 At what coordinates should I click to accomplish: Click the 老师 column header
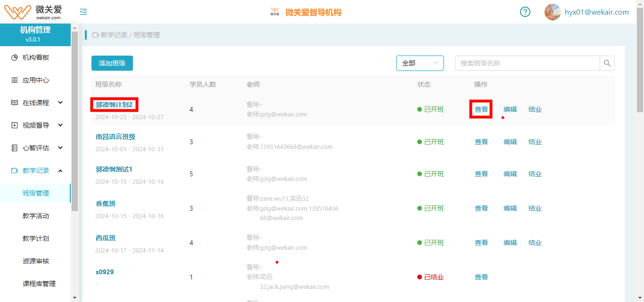coord(253,84)
